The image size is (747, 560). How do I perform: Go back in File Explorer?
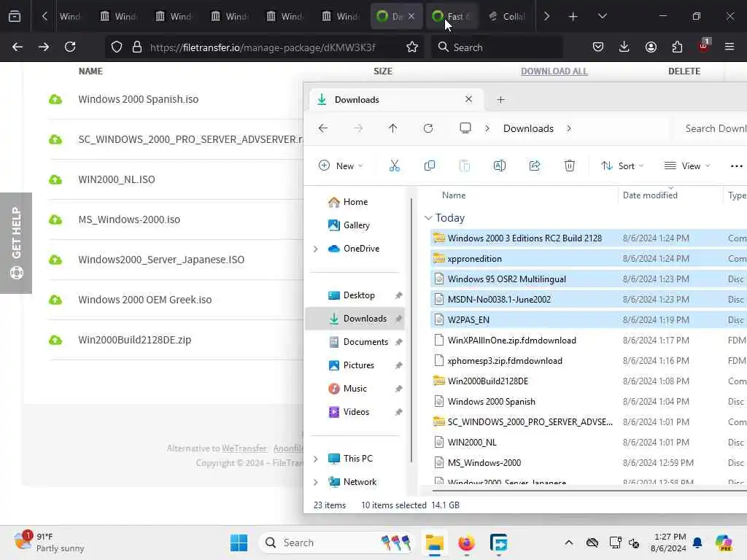point(323,128)
